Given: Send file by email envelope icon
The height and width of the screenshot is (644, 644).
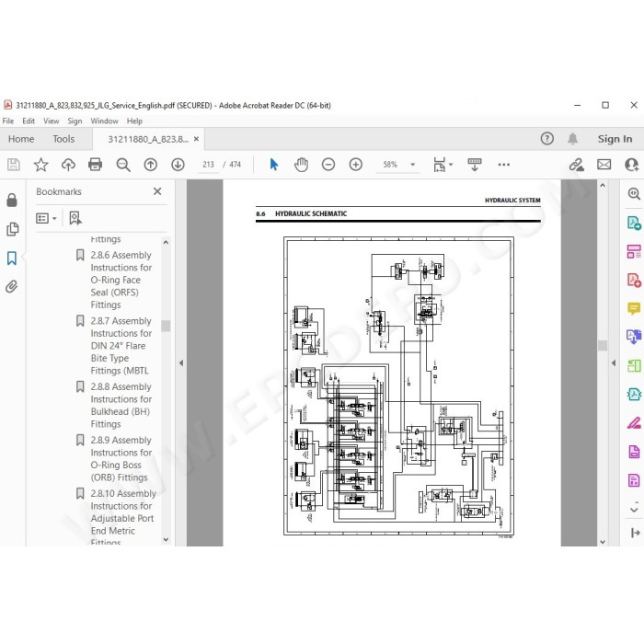Looking at the screenshot, I should click(x=604, y=165).
